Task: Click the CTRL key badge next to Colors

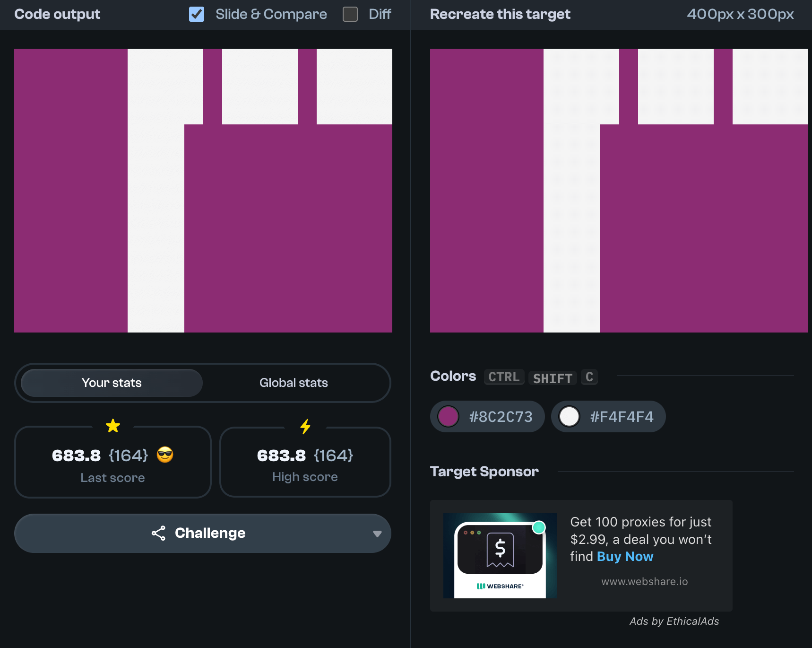Action: (504, 377)
